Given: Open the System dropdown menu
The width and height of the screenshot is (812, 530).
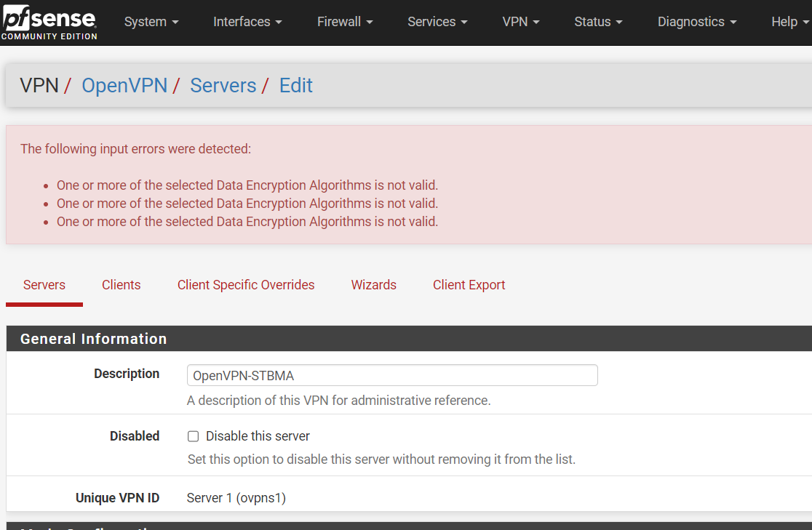Looking at the screenshot, I should (x=151, y=22).
